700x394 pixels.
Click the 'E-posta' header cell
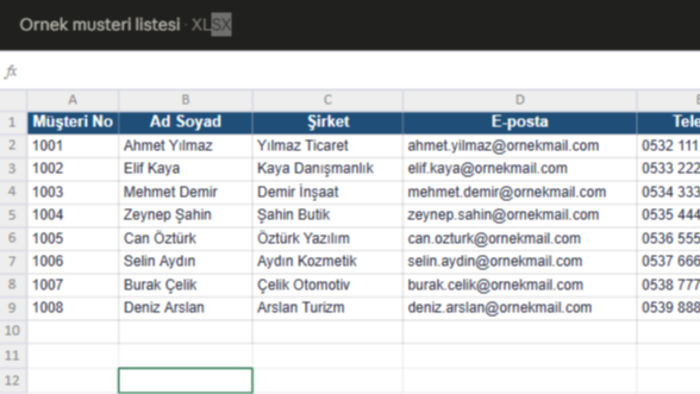[x=520, y=122]
